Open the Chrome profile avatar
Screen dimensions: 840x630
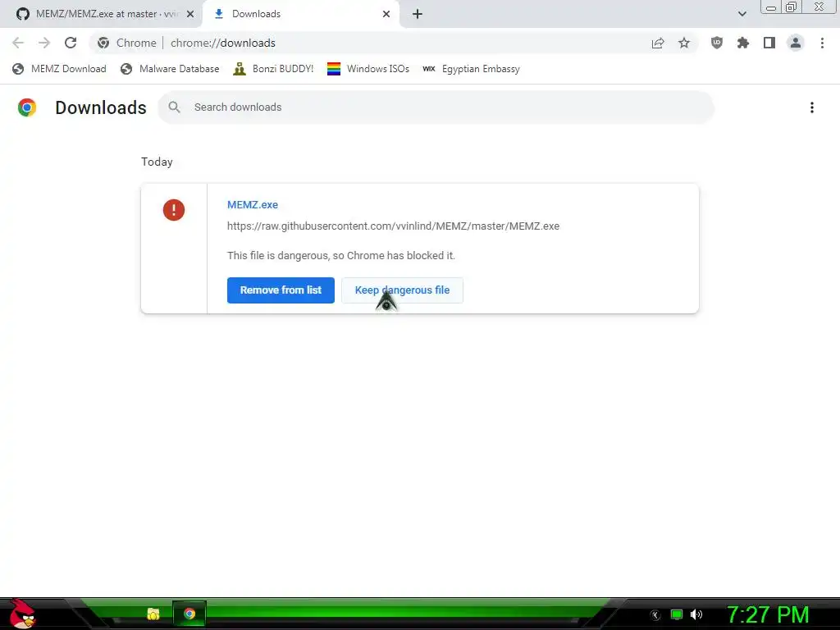pos(796,43)
